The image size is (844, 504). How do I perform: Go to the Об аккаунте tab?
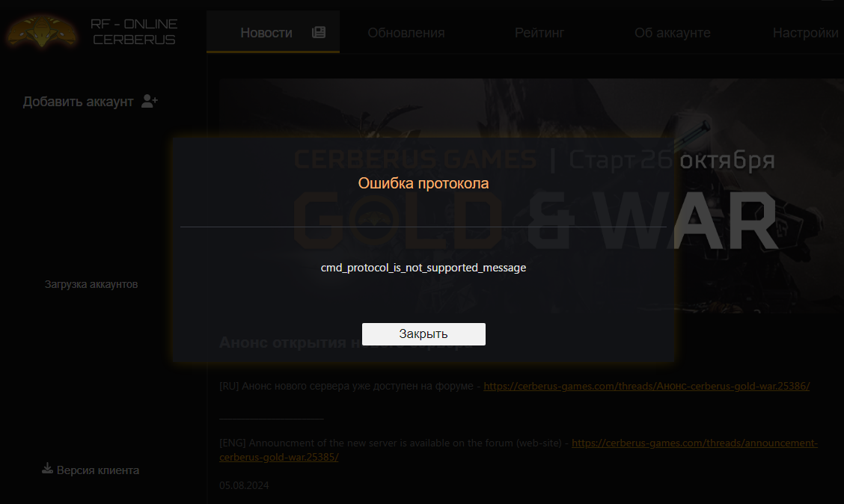(x=673, y=33)
